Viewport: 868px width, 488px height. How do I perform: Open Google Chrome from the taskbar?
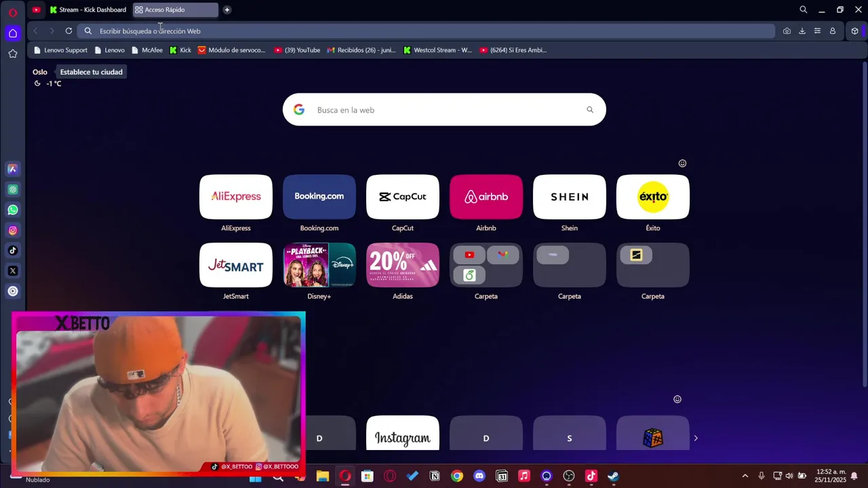pos(457,476)
